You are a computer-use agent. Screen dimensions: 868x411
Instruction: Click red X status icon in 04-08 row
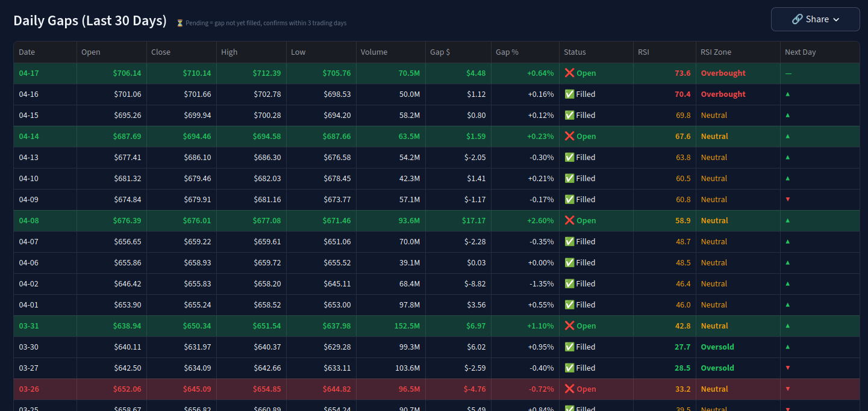point(569,220)
